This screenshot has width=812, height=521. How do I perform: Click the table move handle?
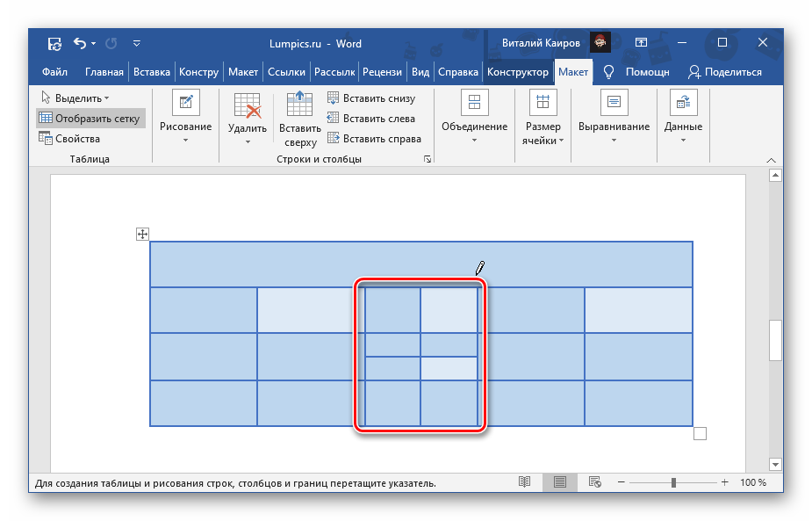(142, 234)
